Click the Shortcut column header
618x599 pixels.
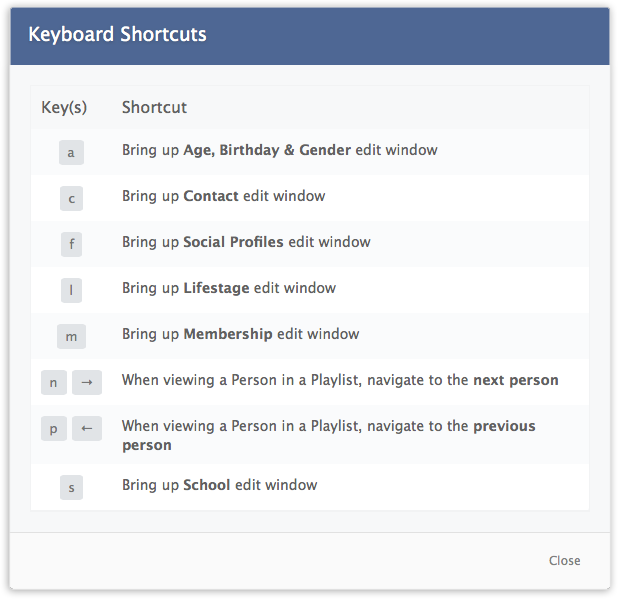[154, 107]
